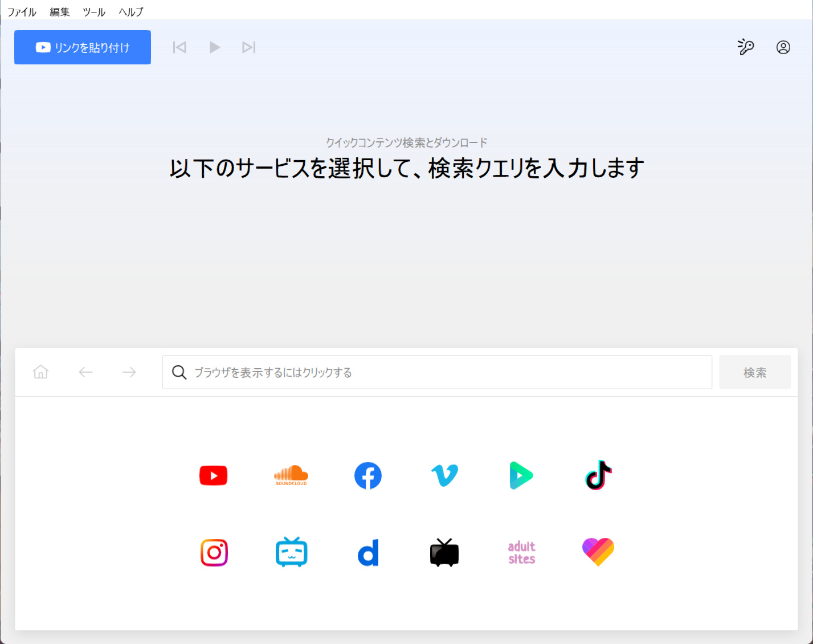The height and width of the screenshot is (644, 813).
Task: Start playback with the play button
Action: 214,47
